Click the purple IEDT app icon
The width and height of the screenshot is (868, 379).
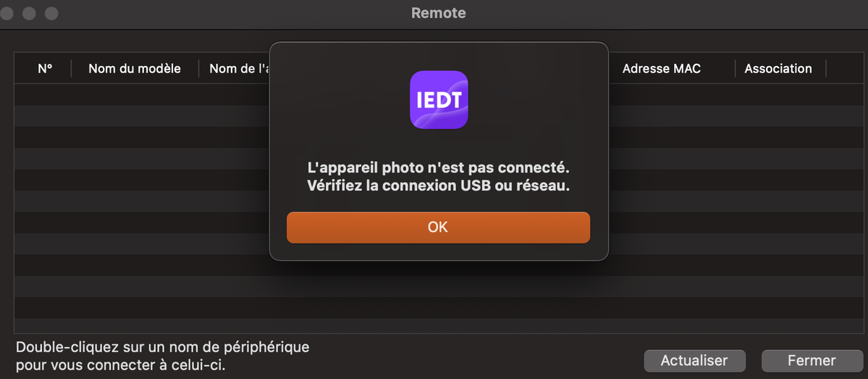point(439,99)
